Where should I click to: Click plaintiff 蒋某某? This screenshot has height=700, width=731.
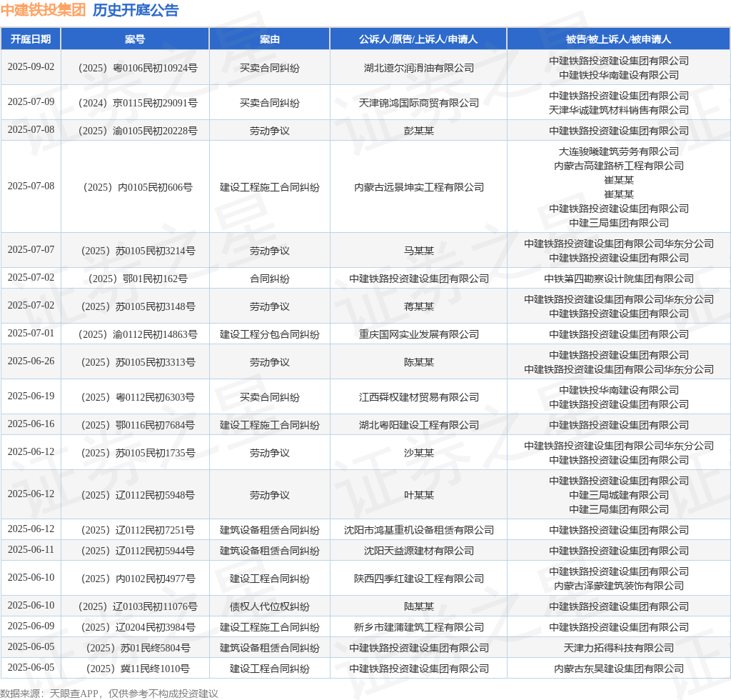[x=418, y=307]
